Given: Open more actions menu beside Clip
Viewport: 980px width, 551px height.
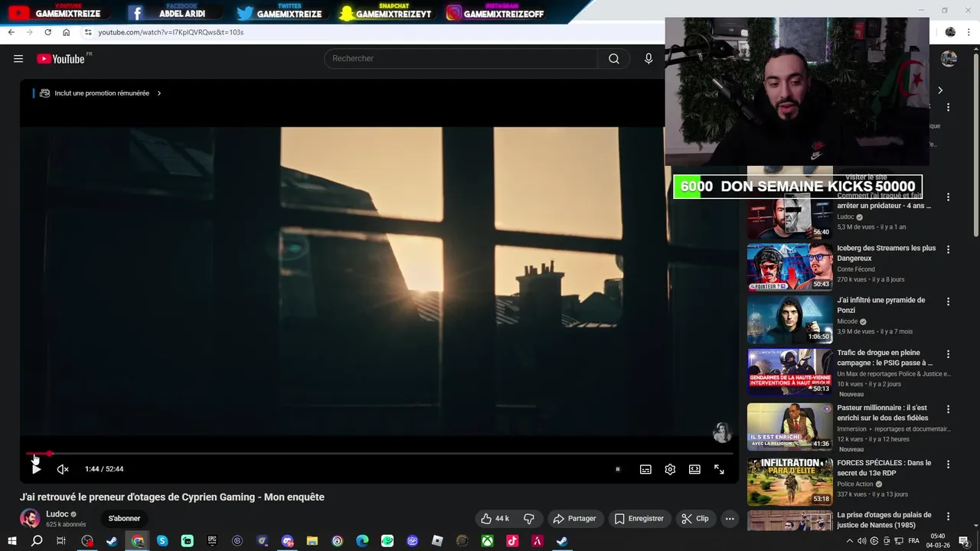Looking at the screenshot, I should point(730,518).
